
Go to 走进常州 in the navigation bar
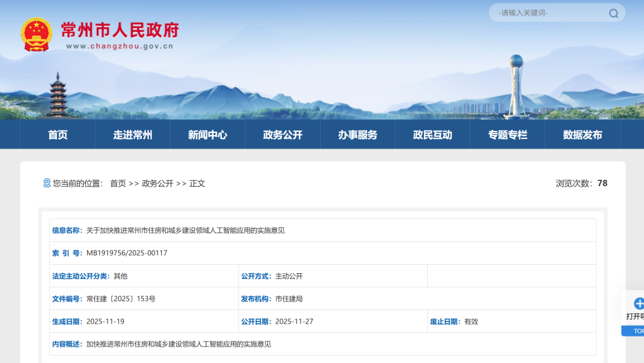click(x=132, y=135)
